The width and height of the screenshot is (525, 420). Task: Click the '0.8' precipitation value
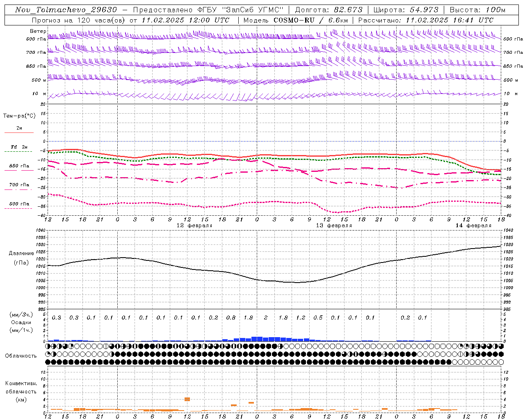pos(231,317)
